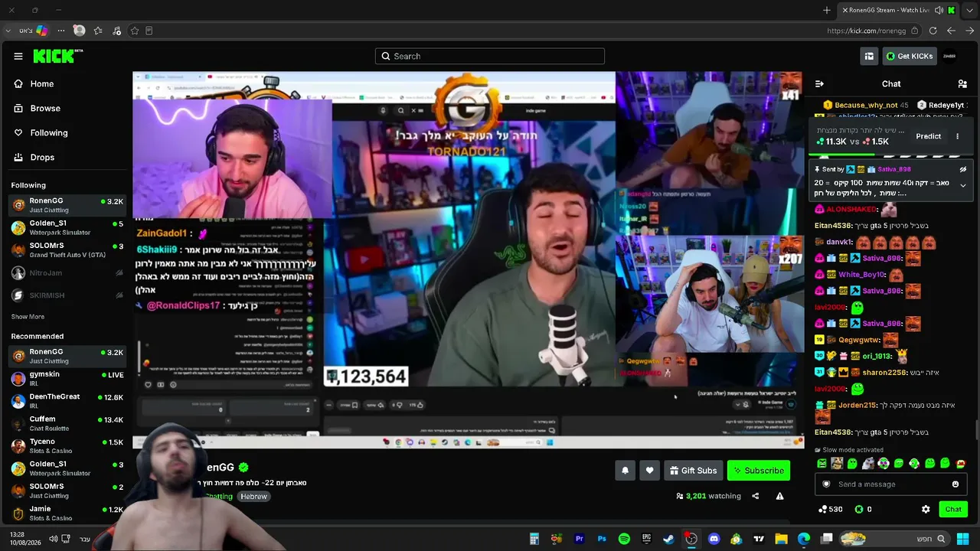
Task: Open the chat users list icon
Action: tap(962, 84)
